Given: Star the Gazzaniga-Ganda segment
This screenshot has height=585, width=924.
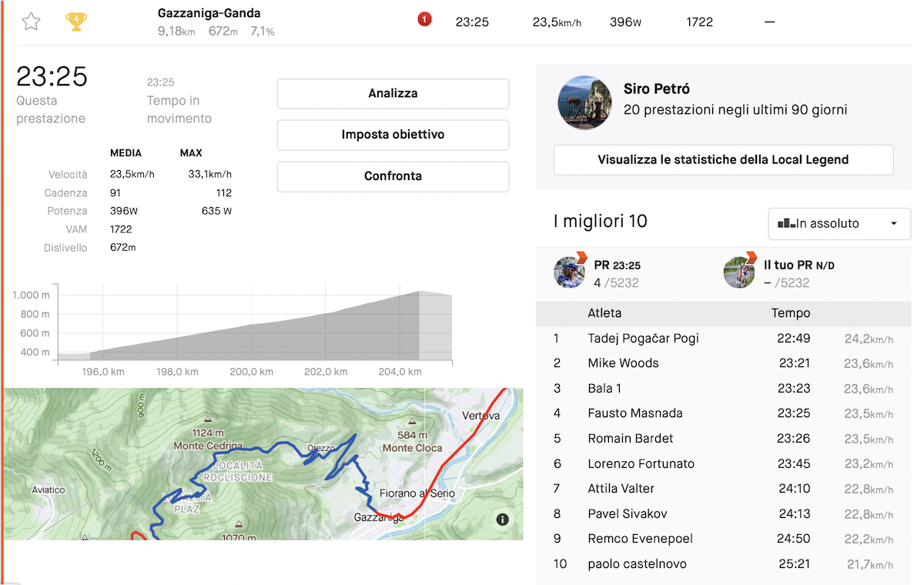Looking at the screenshot, I should click(31, 22).
